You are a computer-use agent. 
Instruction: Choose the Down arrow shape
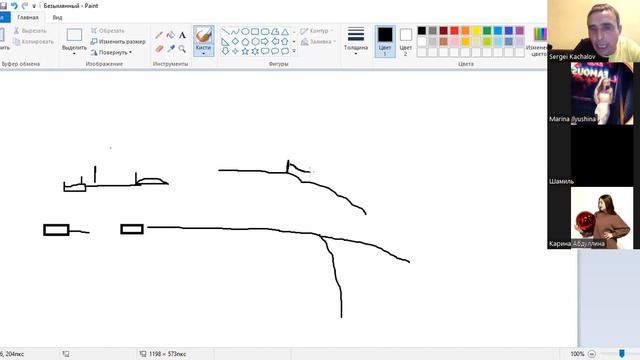pyautogui.click(x=225, y=51)
